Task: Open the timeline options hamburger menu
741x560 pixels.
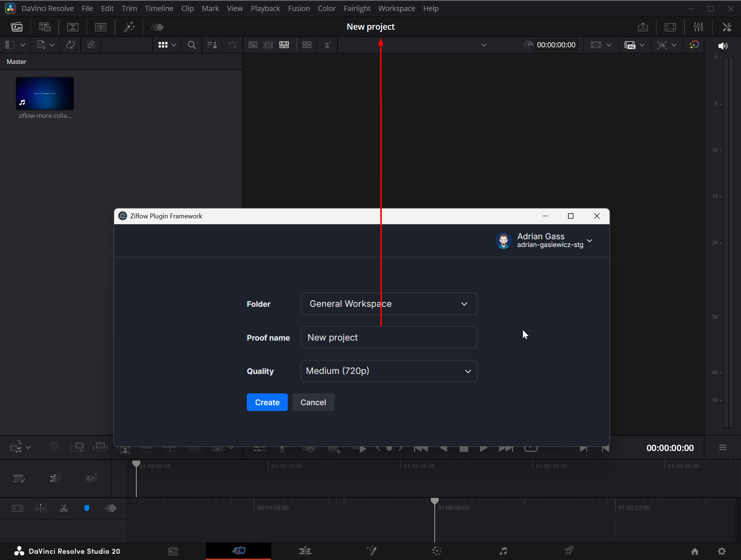Action: tap(723, 448)
